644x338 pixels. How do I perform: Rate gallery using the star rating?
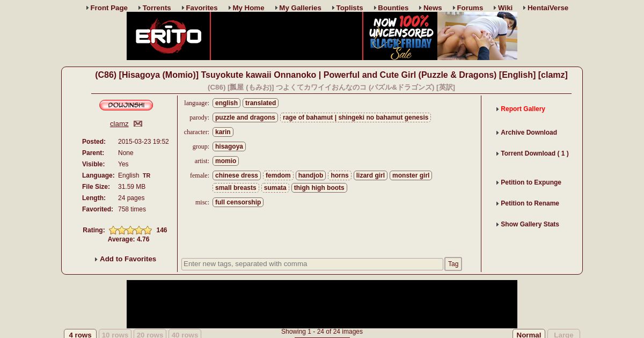[130, 230]
